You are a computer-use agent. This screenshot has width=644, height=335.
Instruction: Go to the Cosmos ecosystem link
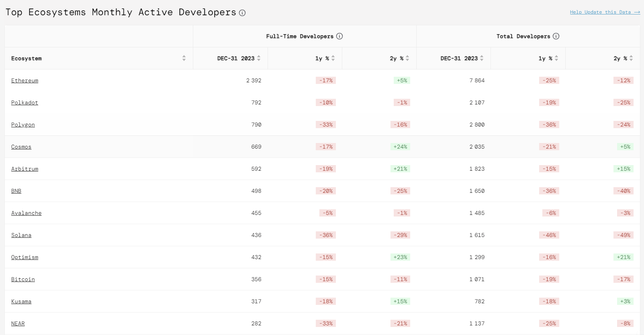(21, 147)
